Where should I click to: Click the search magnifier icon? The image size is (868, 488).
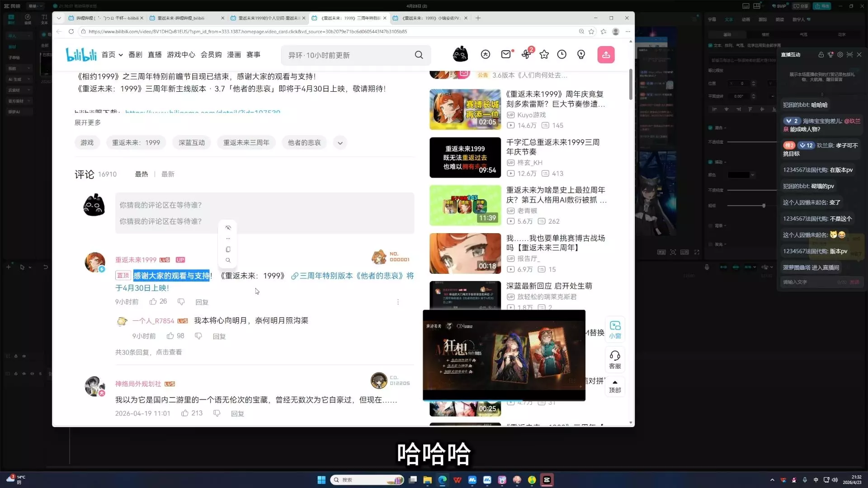(x=419, y=55)
